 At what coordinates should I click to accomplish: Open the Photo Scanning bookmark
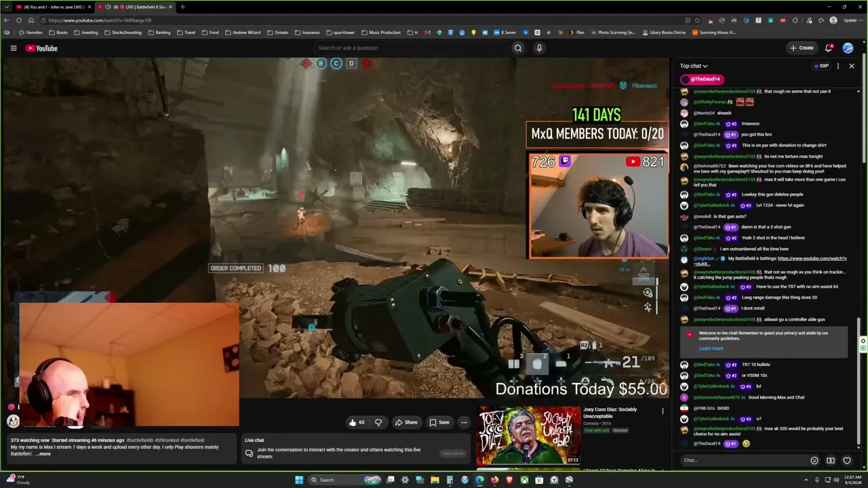click(x=613, y=33)
